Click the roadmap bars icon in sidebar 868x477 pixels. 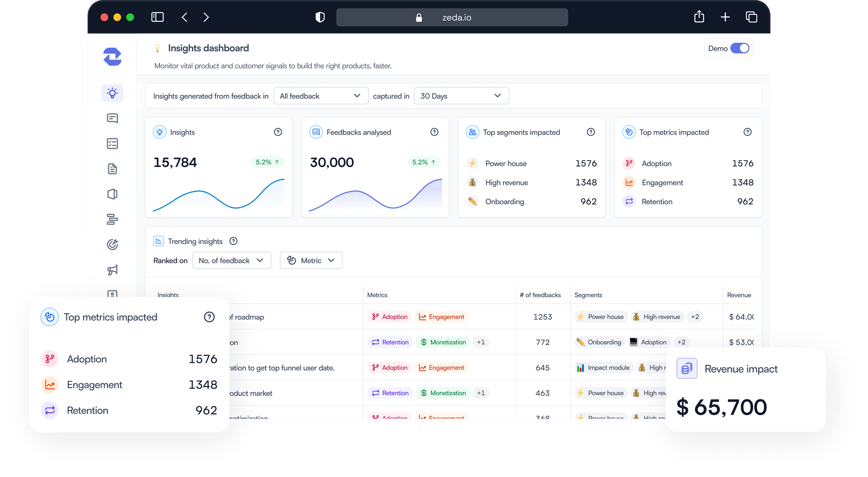[112, 219]
